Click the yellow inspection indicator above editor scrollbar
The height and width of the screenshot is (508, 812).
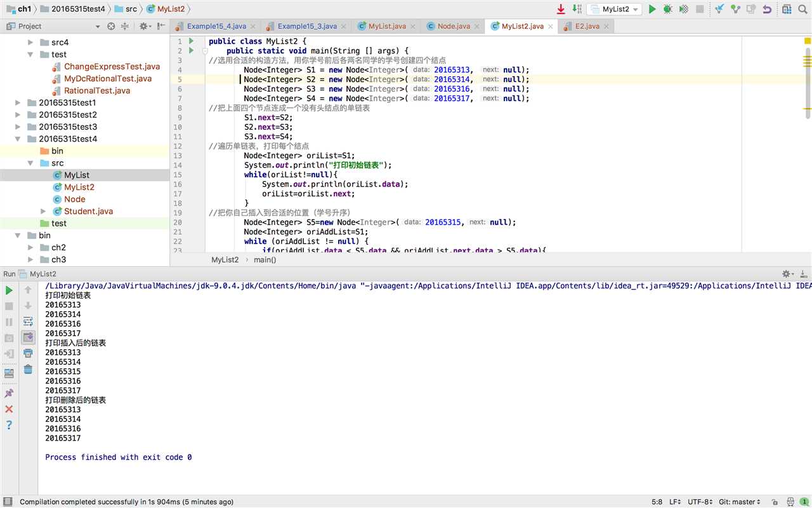click(x=808, y=41)
